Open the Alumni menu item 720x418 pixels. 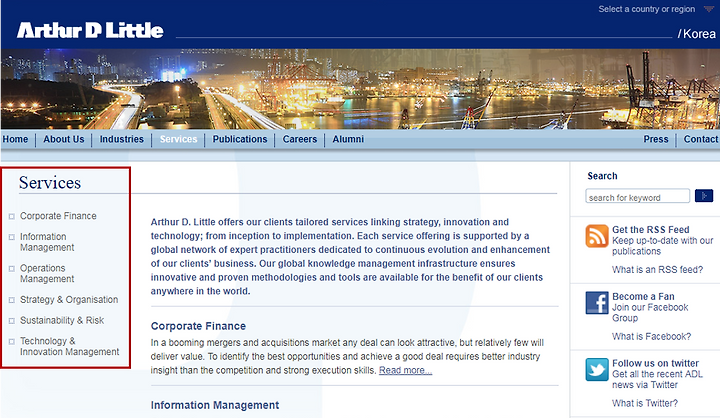coord(348,139)
